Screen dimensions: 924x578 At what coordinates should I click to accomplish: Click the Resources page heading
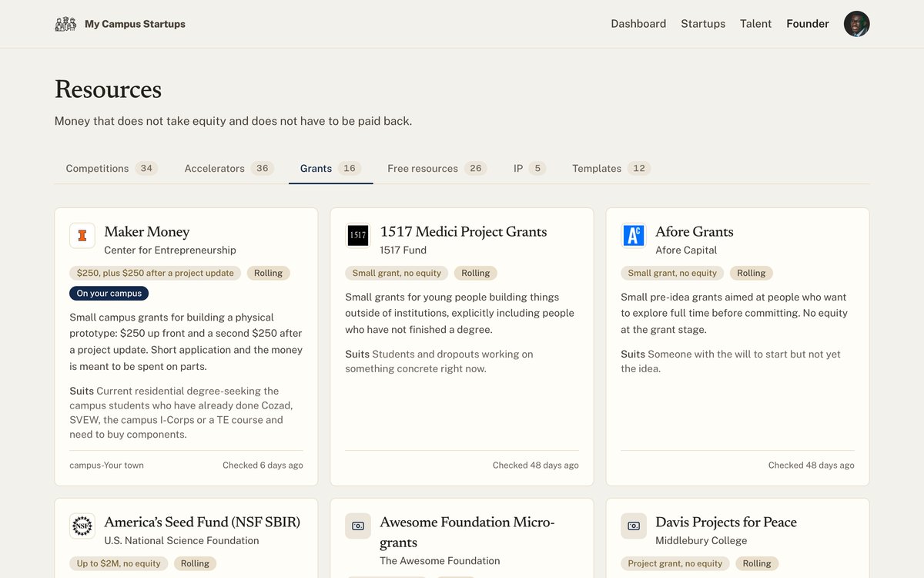click(x=108, y=89)
